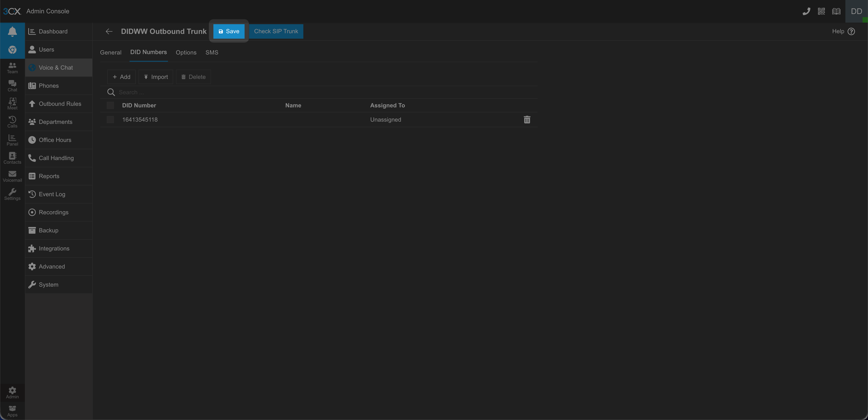The image size is (868, 420).
Task: Open the DD user avatar menu
Action: (x=856, y=12)
